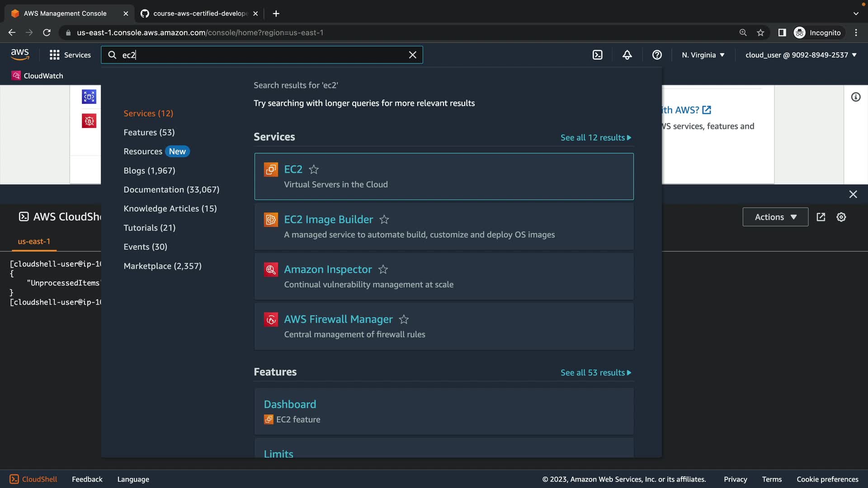
Task: Click into the ec2 search field
Action: click(262, 55)
